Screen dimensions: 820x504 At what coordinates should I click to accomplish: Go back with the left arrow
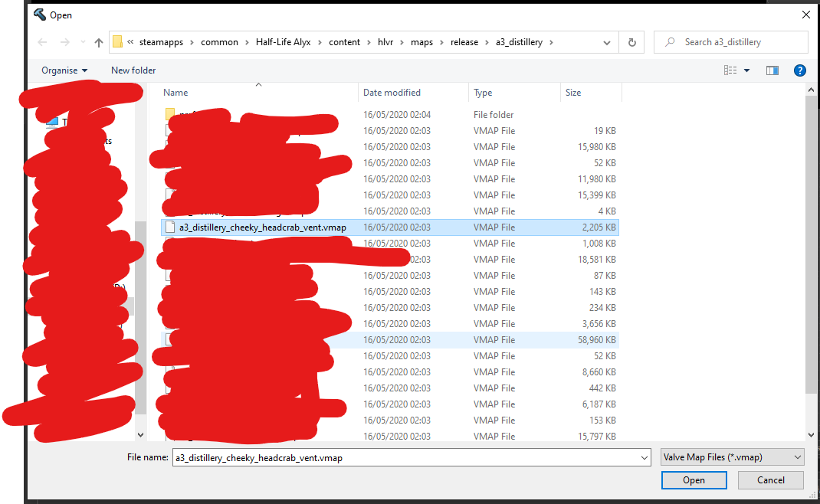pyautogui.click(x=43, y=42)
